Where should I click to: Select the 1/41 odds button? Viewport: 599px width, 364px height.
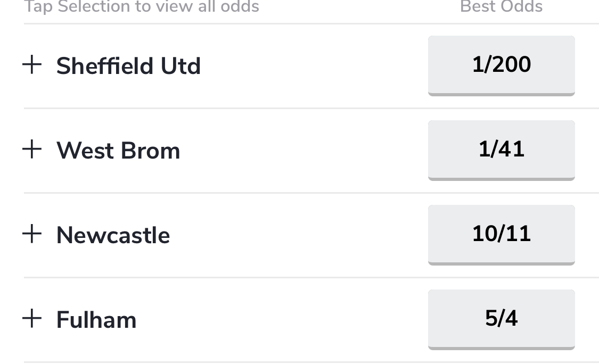(501, 151)
